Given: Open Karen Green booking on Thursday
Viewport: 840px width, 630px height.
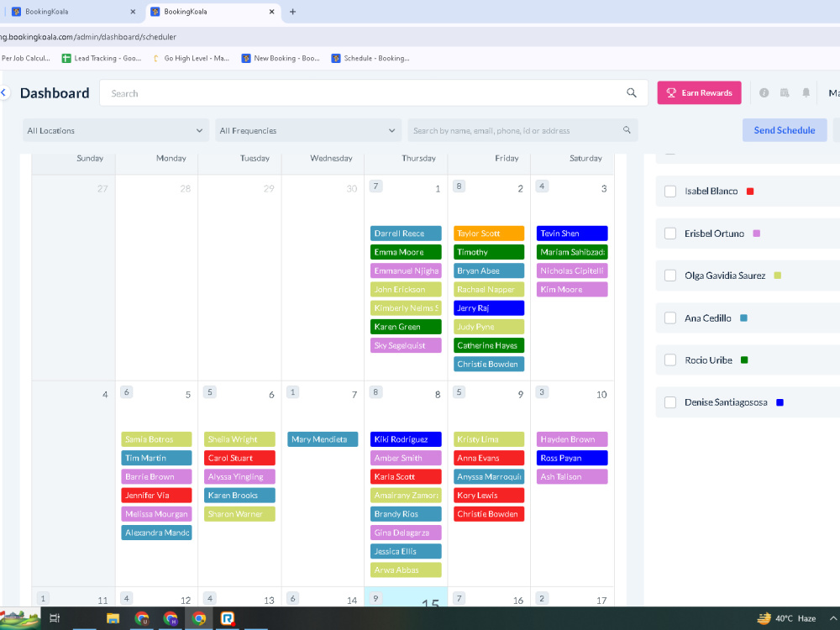Looking at the screenshot, I should [406, 327].
